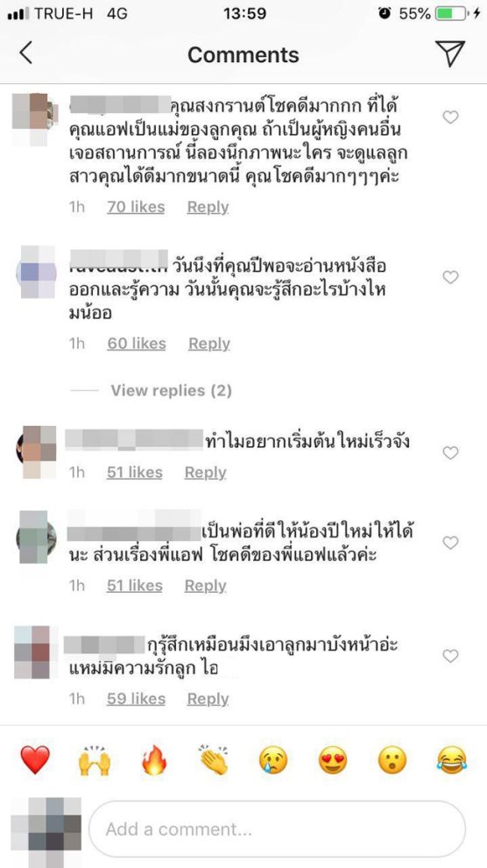Insert the surprised face emoji
The image size is (487, 868).
(x=392, y=760)
